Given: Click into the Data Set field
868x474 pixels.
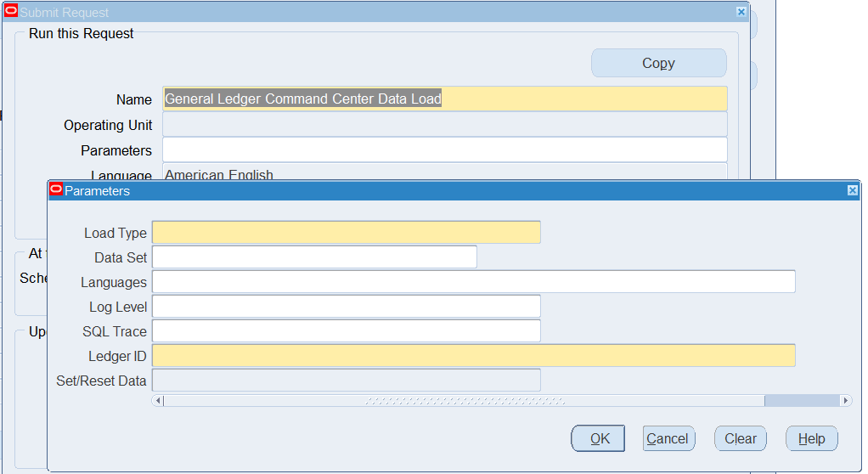Looking at the screenshot, I should pyautogui.click(x=314, y=257).
